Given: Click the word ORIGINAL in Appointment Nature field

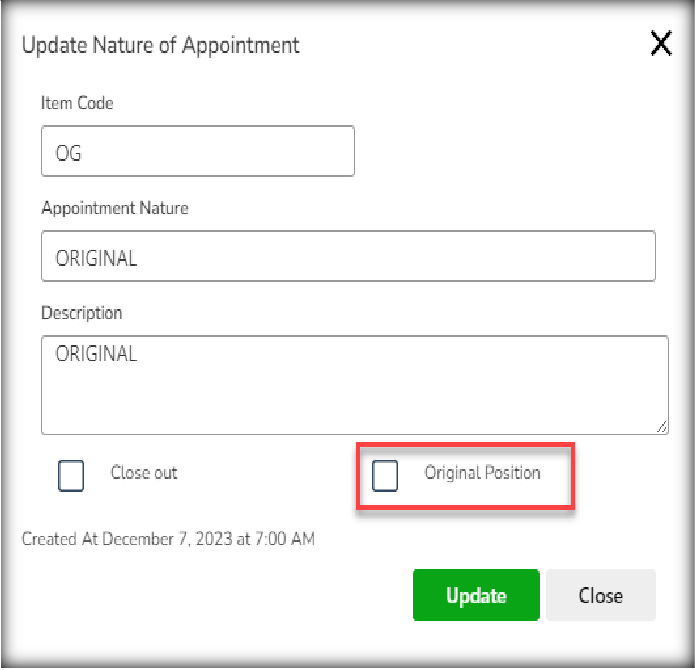Looking at the screenshot, I should (x=96, y=258).
